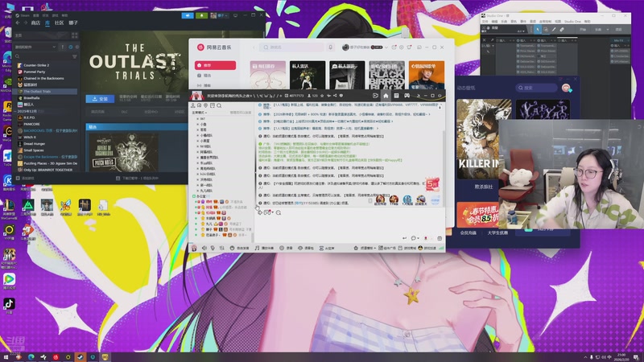Click the video play icon in YY header
The height and width of the screenshot is (362, 644).
375,96
